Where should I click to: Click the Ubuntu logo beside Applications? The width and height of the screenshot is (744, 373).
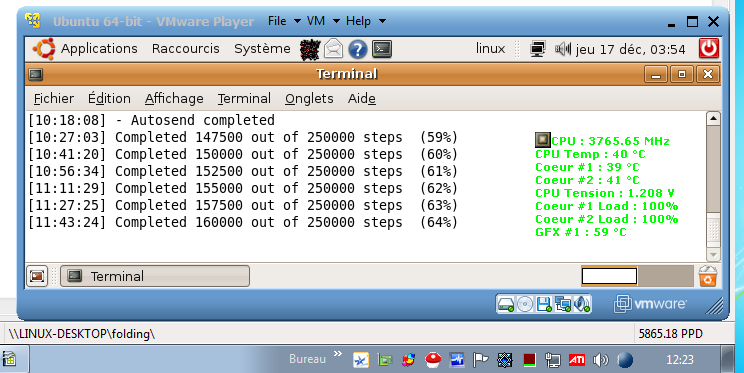click(44, 49)
